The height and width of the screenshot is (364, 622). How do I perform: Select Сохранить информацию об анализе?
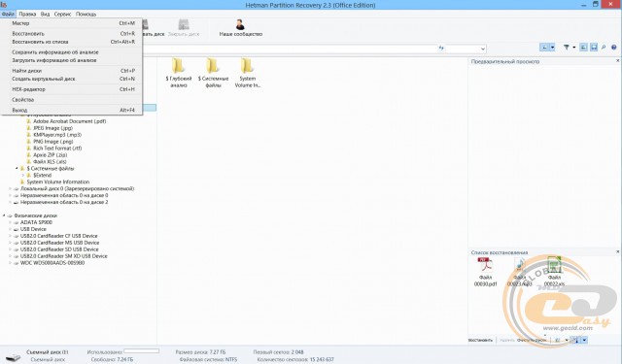[x=71, y=52]
